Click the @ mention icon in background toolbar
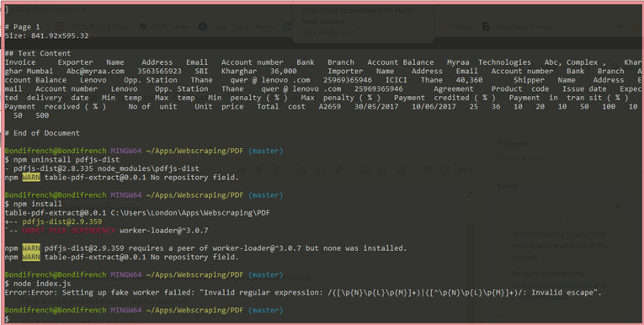The height and width of the screenshot is (325, 644). tap(427, 170)
